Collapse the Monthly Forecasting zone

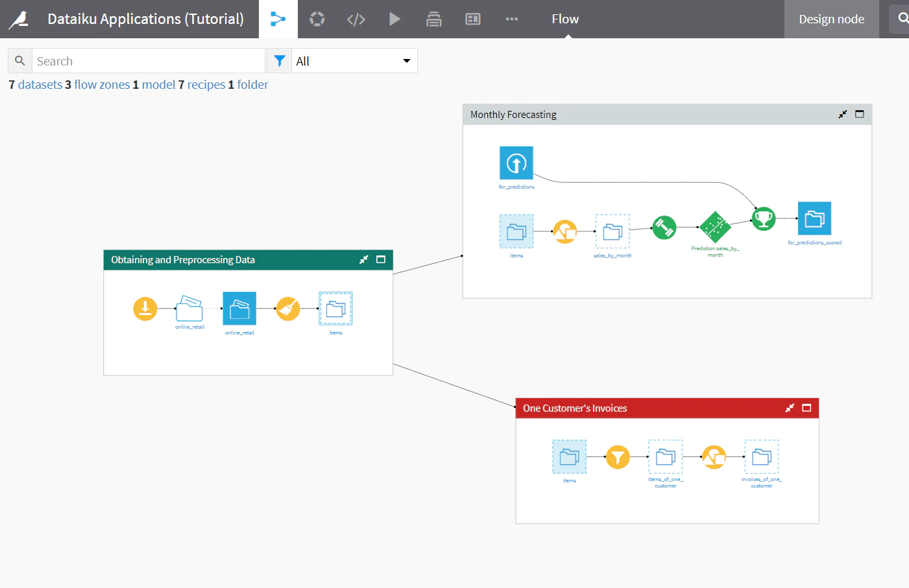[x=843, y=115]
